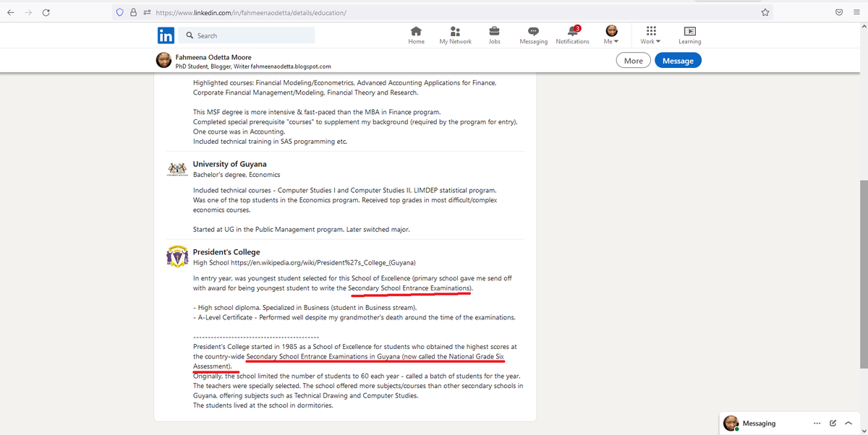Screen dimensions: 868x435
Task: Click the blue Message button
Action: pyautogui.click(x=678, y=61)
